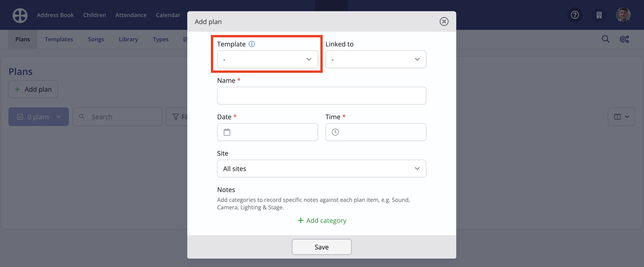Expand the 0 plans dropdown chevron
This screenshot has height=267, width=644.
point(59,117)
